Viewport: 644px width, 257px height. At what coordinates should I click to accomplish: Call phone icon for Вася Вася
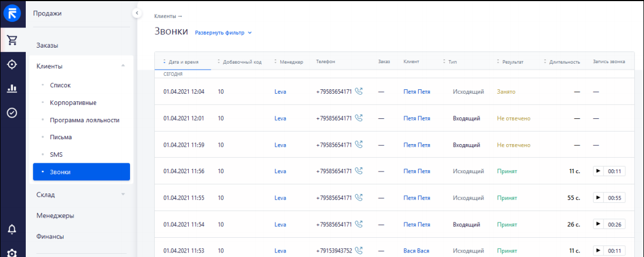coord(359,250)
